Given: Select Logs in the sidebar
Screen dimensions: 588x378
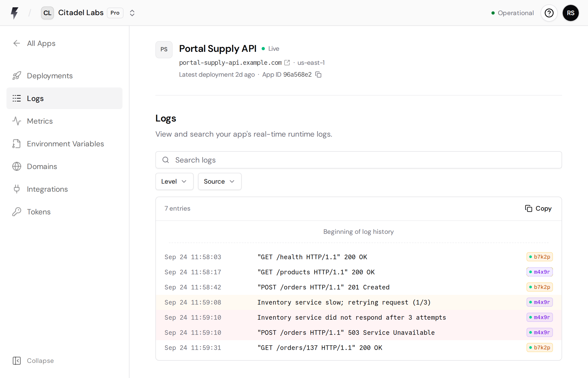Looking at the screenshot, I should click(x=64, y=98).
